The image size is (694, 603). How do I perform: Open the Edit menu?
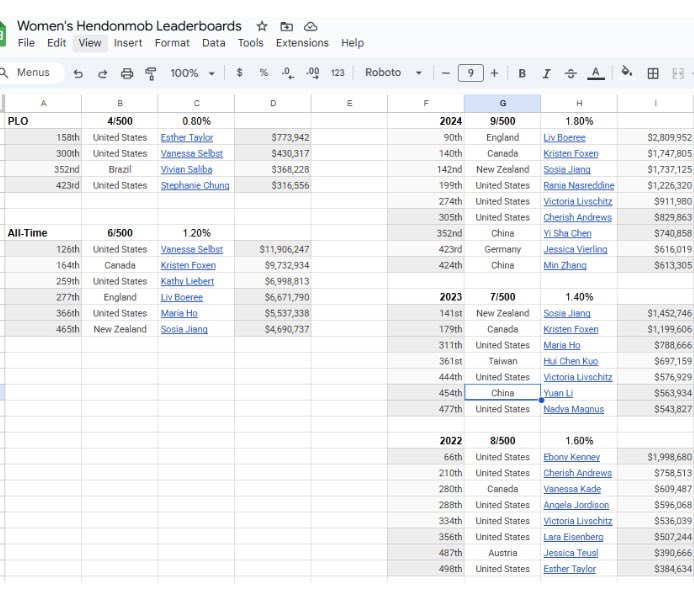pyautogui.click(x=56, y=43)
